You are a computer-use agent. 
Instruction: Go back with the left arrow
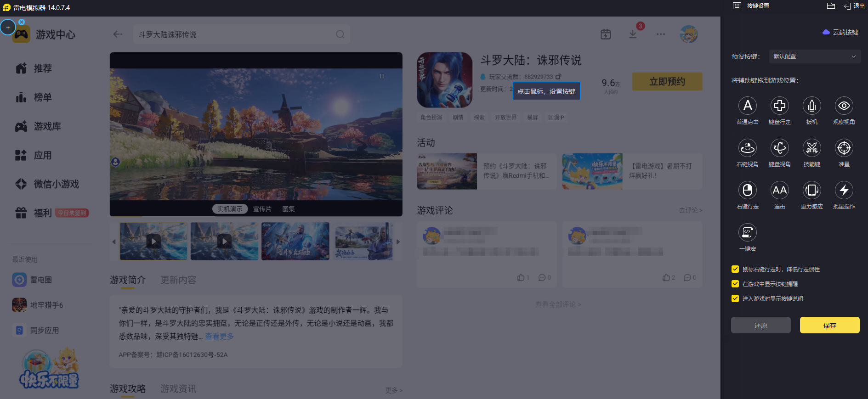coord(118,34)
